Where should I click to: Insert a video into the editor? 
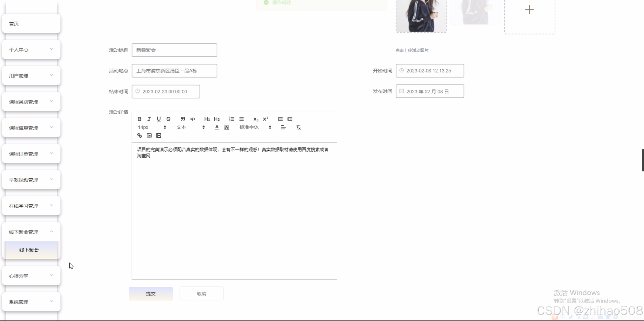[x=159, y=135]
